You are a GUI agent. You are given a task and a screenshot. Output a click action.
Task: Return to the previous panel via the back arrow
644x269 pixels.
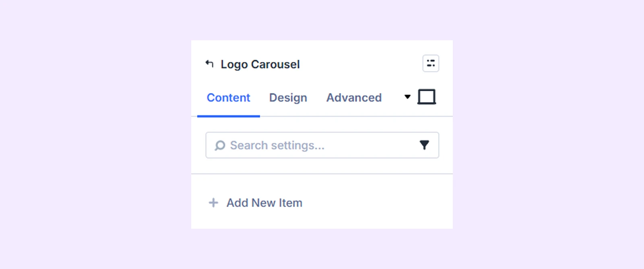click(x=209, y=64)
